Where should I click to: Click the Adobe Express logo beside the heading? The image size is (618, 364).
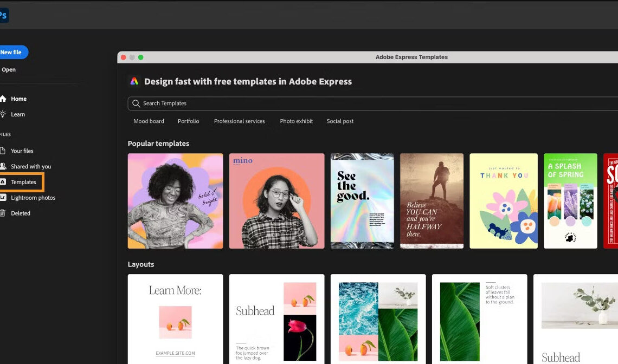tap(134, 81)
